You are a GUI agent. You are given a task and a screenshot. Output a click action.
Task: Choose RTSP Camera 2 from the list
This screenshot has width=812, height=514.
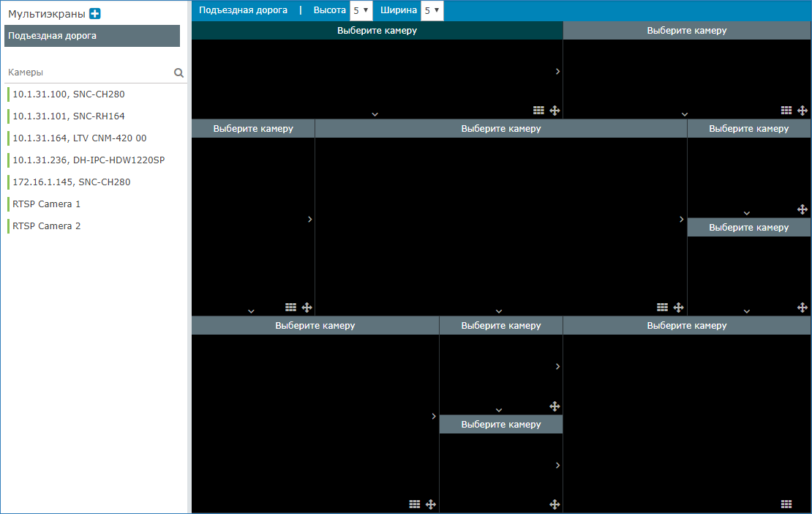47,226
